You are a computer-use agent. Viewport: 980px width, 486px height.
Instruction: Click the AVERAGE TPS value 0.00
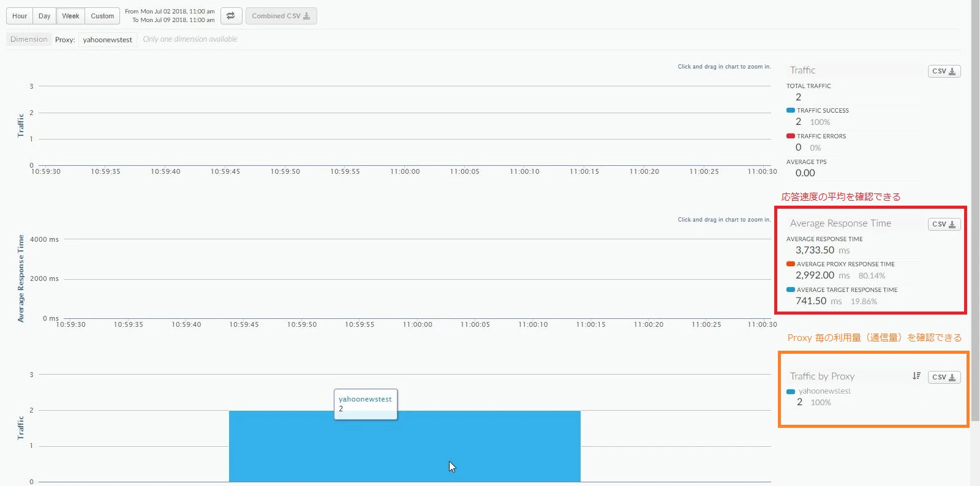coord(805,173)
